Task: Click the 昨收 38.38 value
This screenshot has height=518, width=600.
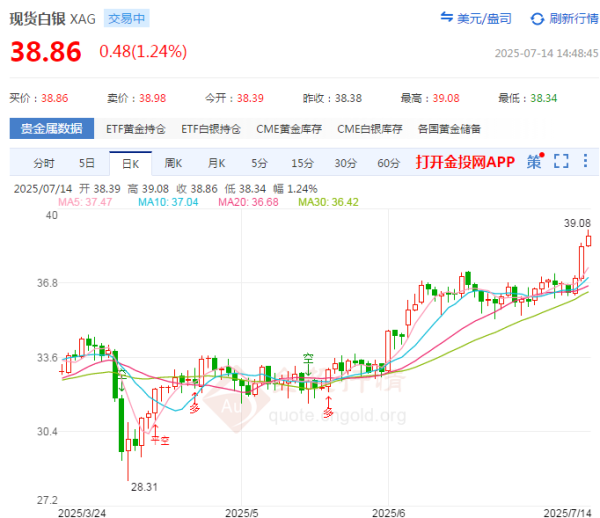Action: coord(348,98)
